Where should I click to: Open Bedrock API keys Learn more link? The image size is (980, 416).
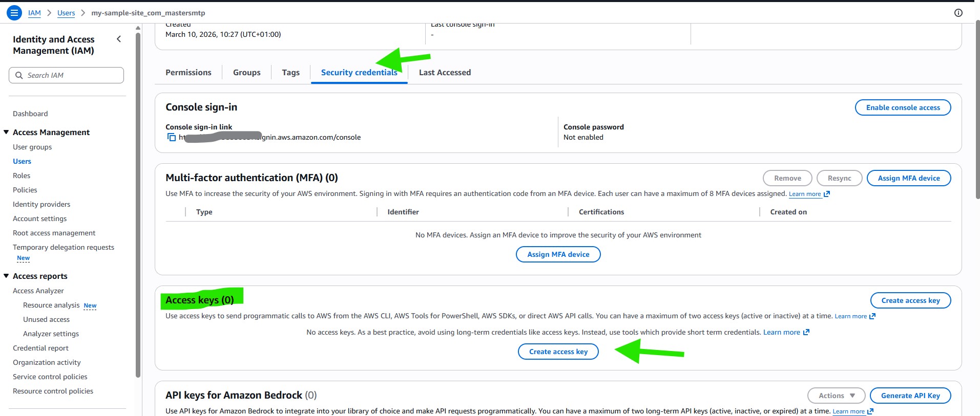(x=848, y=411)
